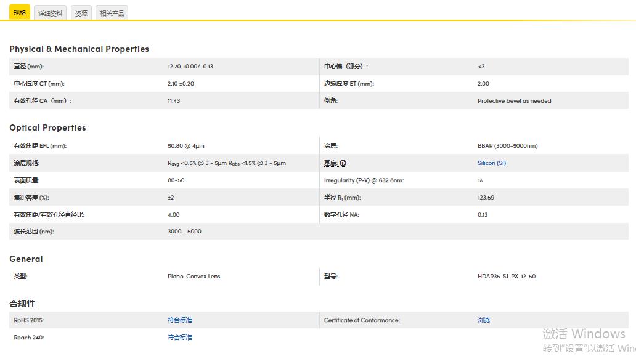
Task: Open the 详细资料 tab
Action: pyautogui.click(x=50, y=13)
